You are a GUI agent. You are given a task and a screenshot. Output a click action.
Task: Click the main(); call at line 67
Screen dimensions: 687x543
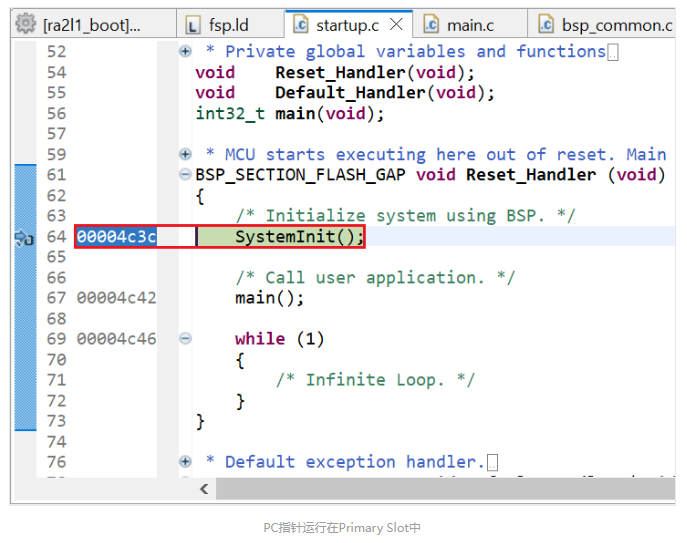(x=269, y=298)
